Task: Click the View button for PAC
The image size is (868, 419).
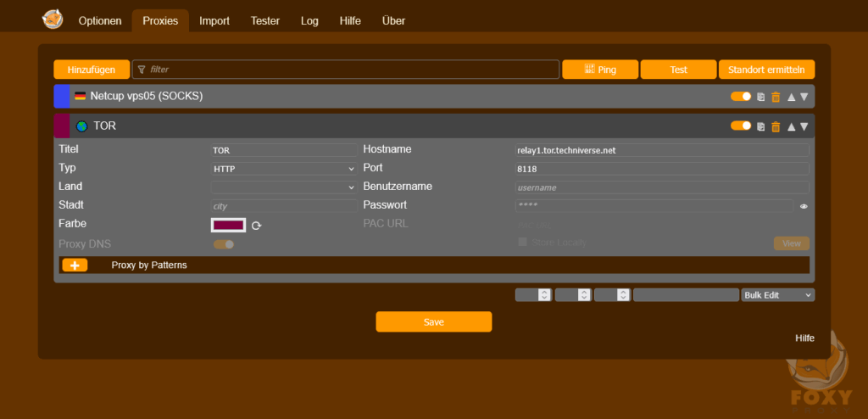Action: point(791,243)
